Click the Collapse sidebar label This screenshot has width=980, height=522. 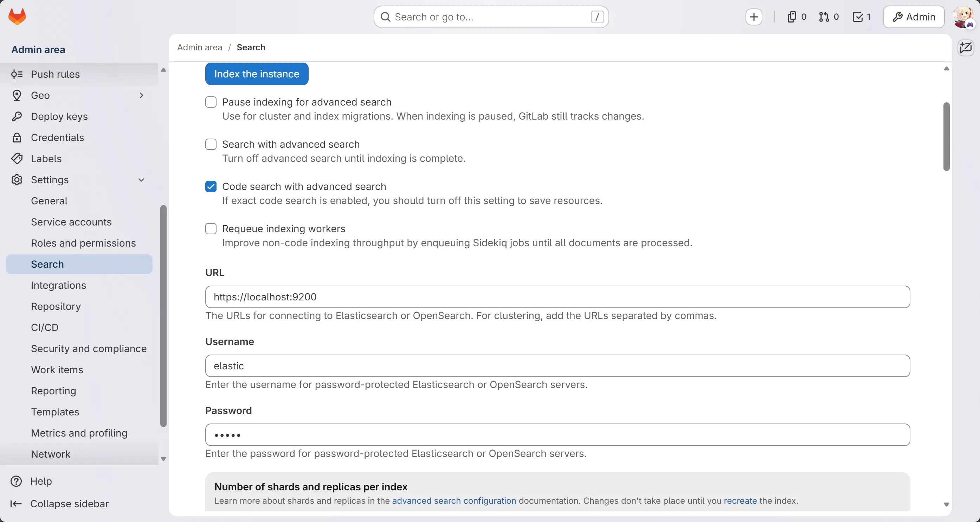tap(70, 504)
